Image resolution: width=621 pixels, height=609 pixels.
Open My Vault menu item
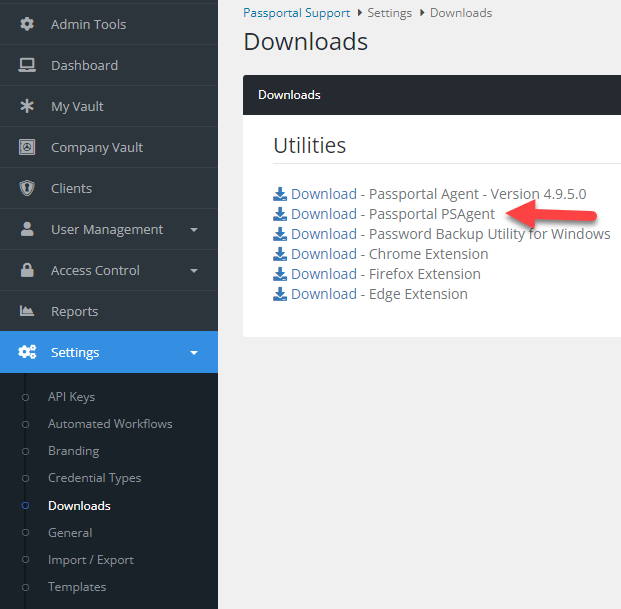(109, 106)
